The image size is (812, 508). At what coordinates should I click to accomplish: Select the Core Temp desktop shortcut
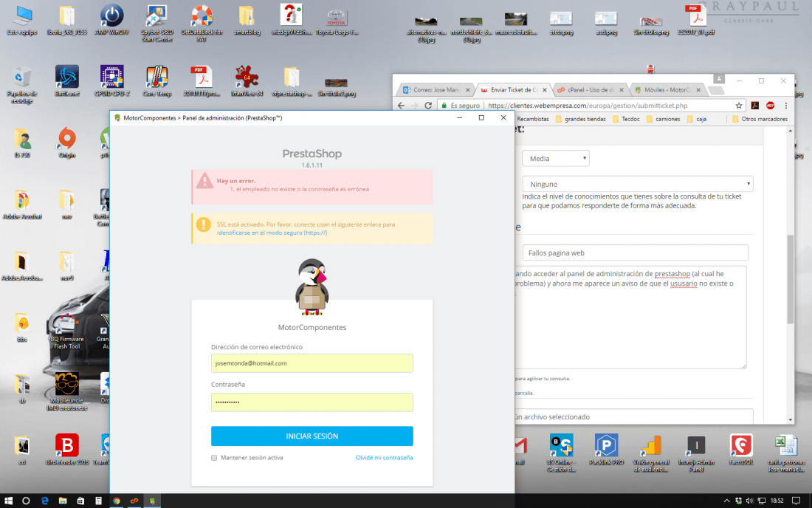[x=157, y=81]
